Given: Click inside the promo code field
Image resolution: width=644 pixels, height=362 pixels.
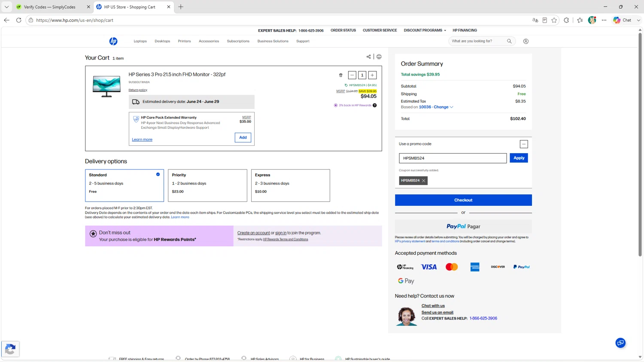Looking at the screenshot, I should (x=453, y=158).
